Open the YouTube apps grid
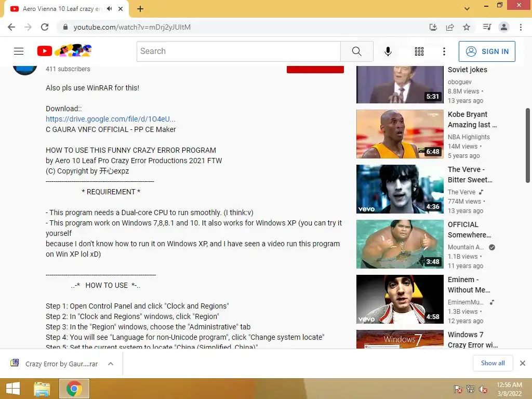 (419, 51)
